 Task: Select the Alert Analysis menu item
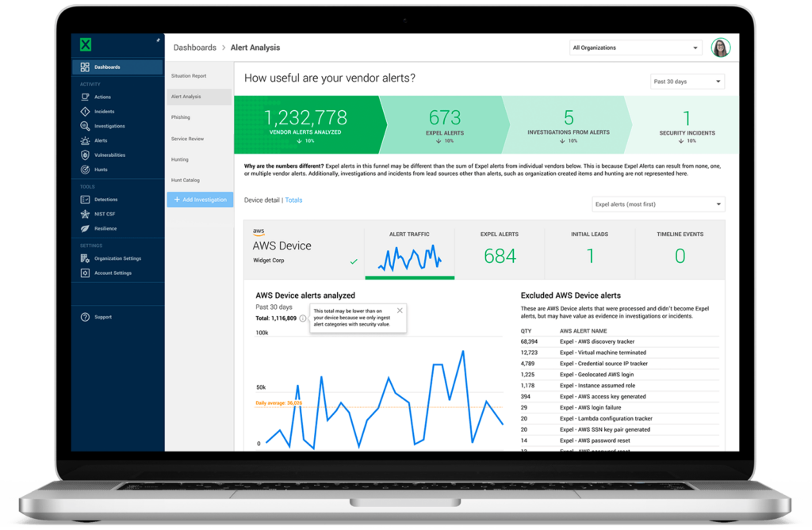pos(199,97)
